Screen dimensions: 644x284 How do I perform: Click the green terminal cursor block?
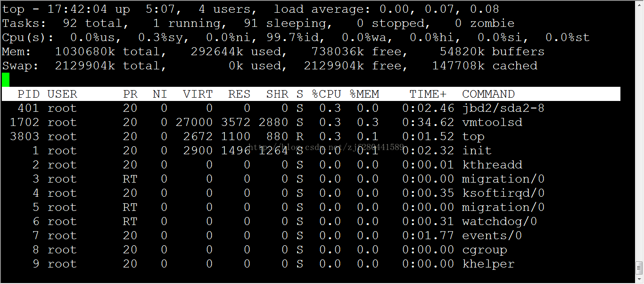click(x=6, y=80)
